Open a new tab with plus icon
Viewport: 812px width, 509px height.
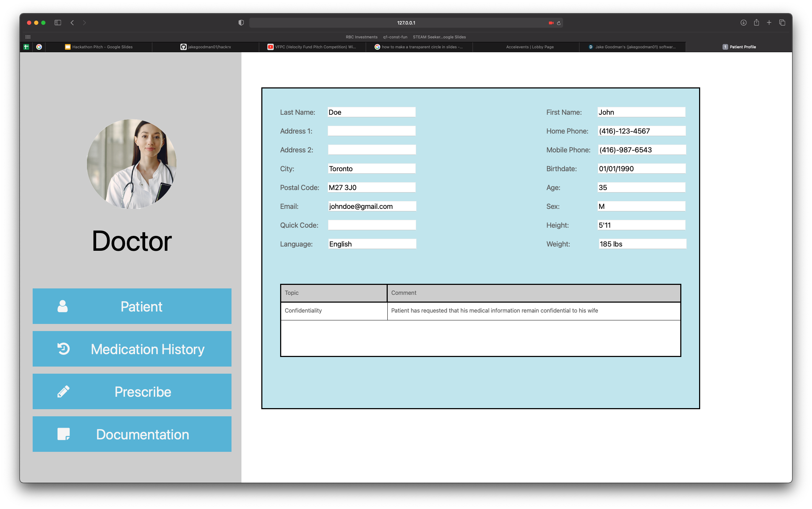[769, 23]
